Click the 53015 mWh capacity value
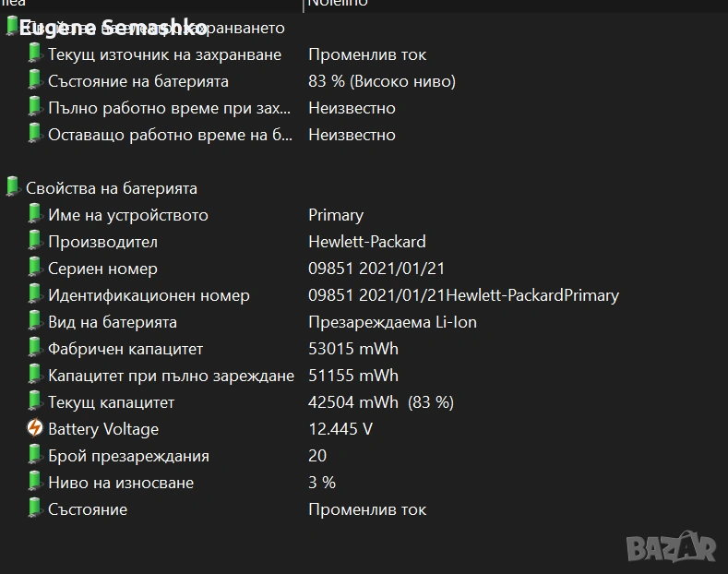Screen dimensions: 728x574 (x=352, y=349)
